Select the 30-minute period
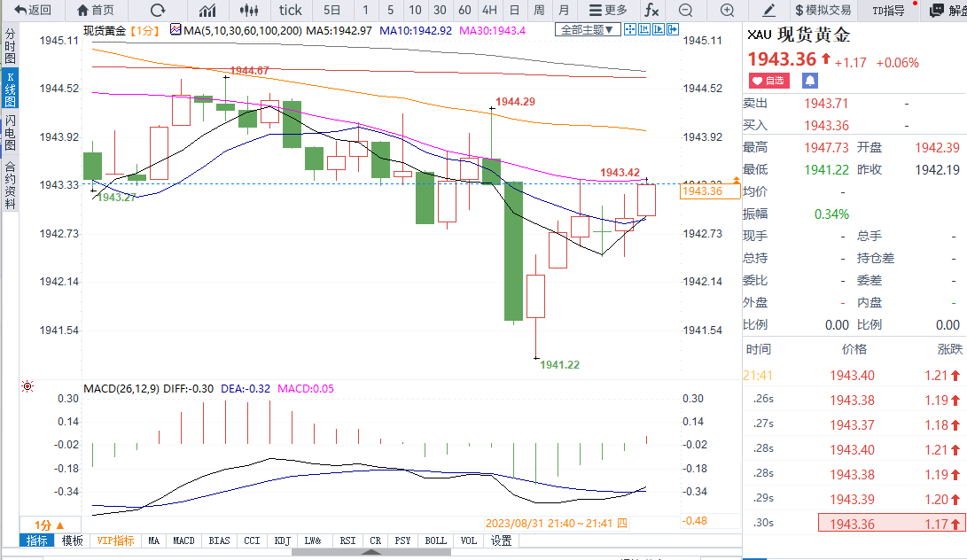Viewport: 967px width, 560px height. 440,10
